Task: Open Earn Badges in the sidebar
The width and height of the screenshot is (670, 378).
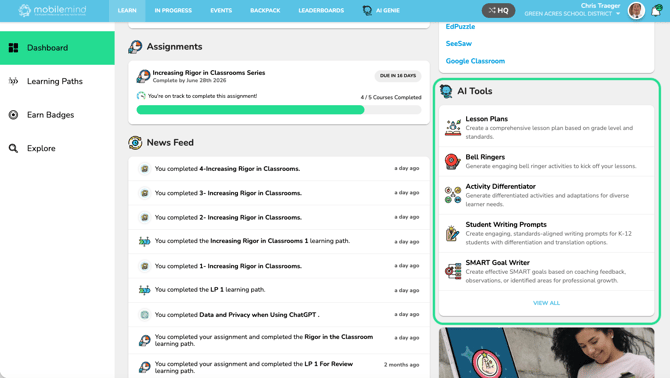Action: pos(57,114)
